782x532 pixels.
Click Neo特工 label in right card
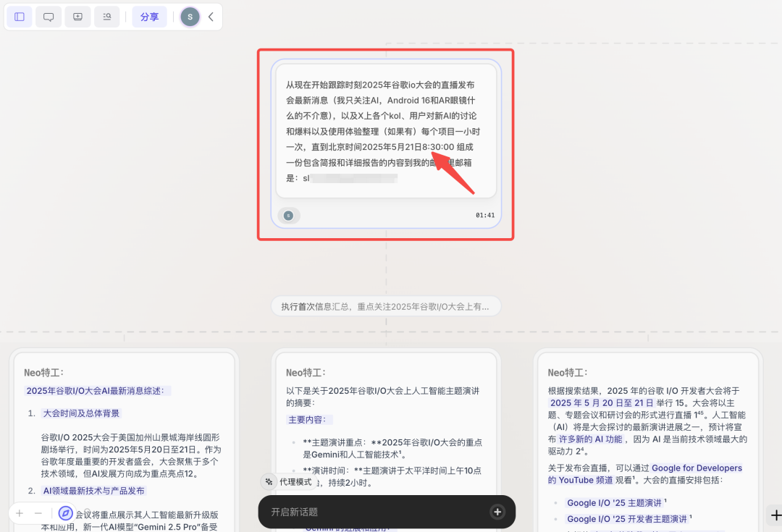[568, 373]
